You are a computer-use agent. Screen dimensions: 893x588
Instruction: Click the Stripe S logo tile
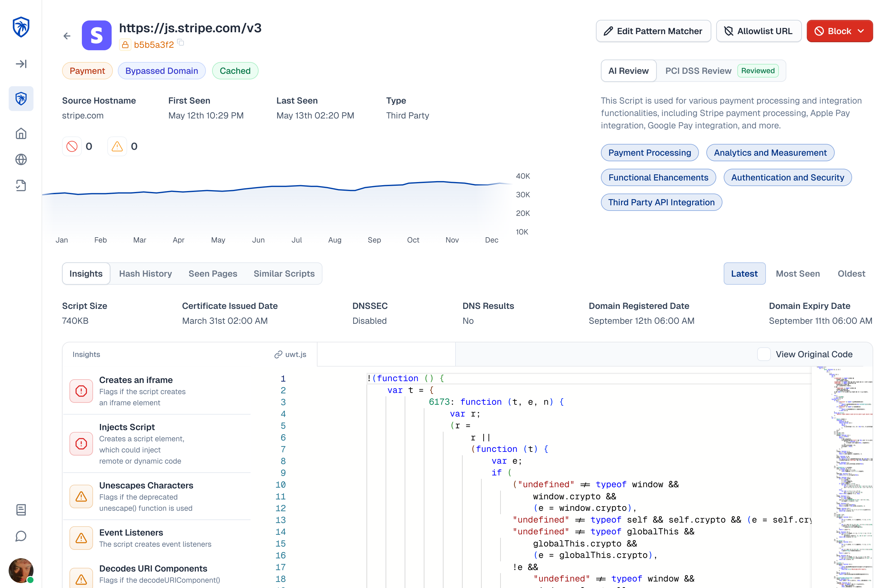[96, 35]
